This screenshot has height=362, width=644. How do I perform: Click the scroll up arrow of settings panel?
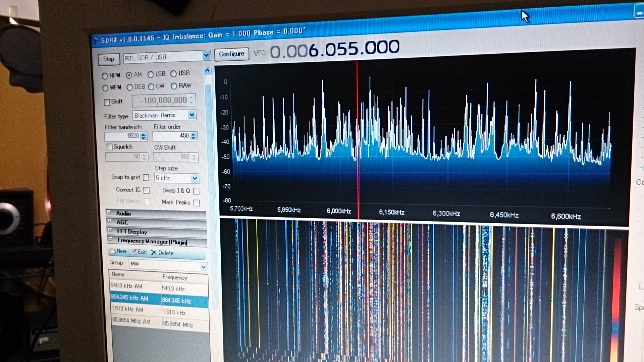tap(207, 71)
